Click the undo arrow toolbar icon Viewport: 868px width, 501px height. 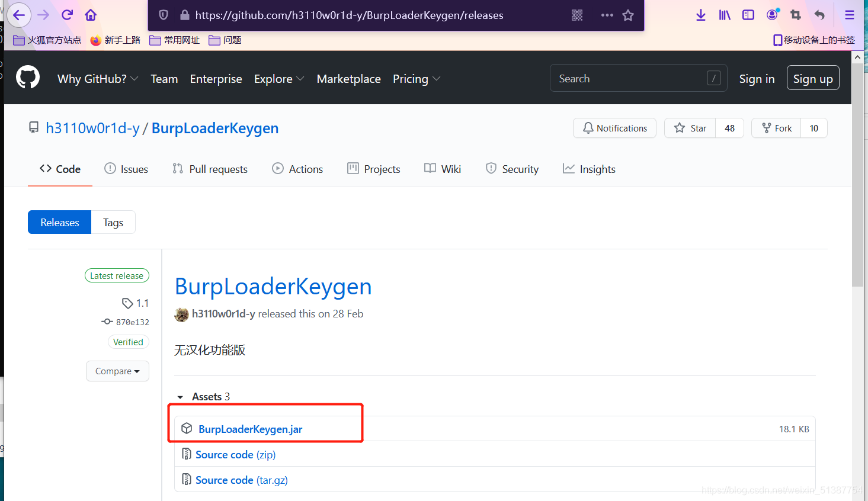tap(819, 15)
